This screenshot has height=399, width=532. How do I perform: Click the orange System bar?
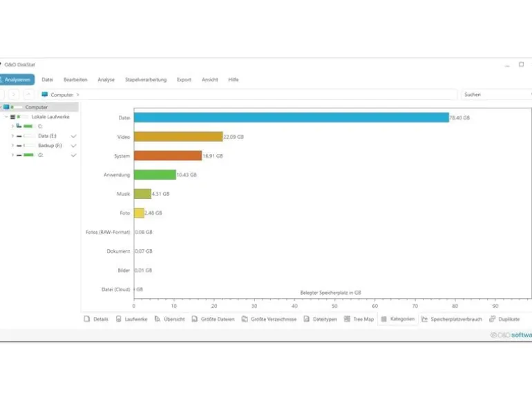click(x=168, y=155)
